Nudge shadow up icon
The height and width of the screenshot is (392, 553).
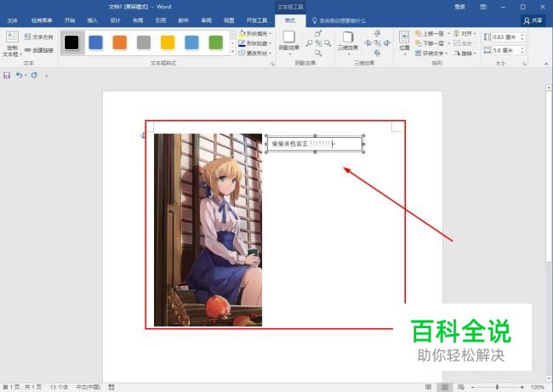(318, 33)
